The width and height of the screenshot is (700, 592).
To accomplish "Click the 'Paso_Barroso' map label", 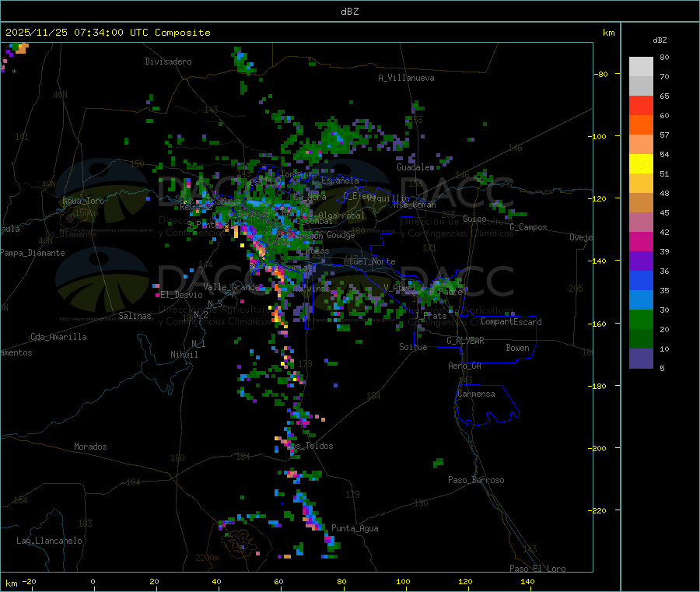I will (x=476, y=480).
